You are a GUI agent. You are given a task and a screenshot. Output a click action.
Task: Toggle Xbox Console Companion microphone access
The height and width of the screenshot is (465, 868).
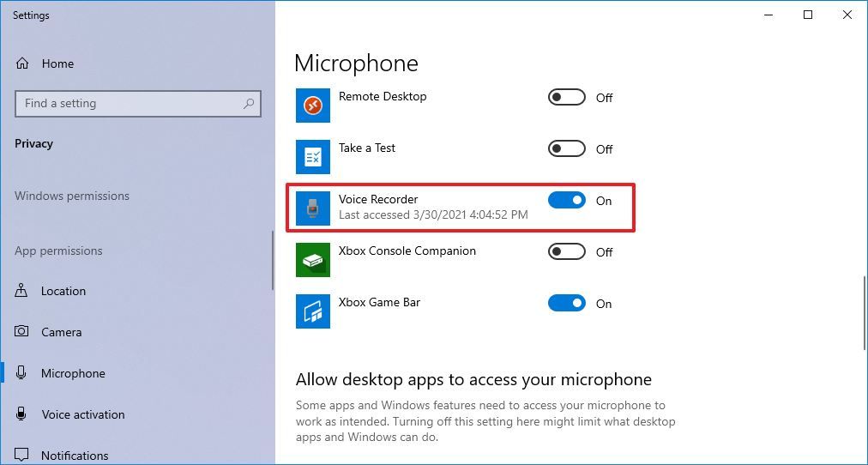pos(566,252)
